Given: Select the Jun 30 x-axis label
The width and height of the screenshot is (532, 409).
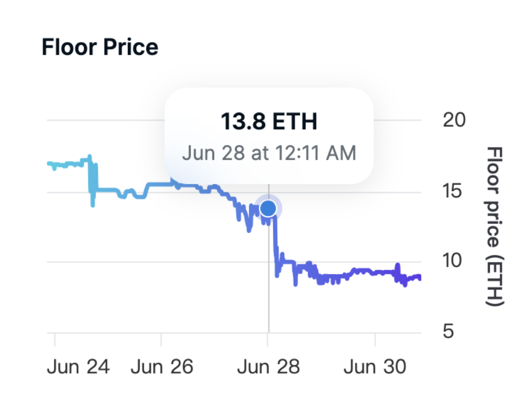Looking at the screenshot, I should pos(375,367).
